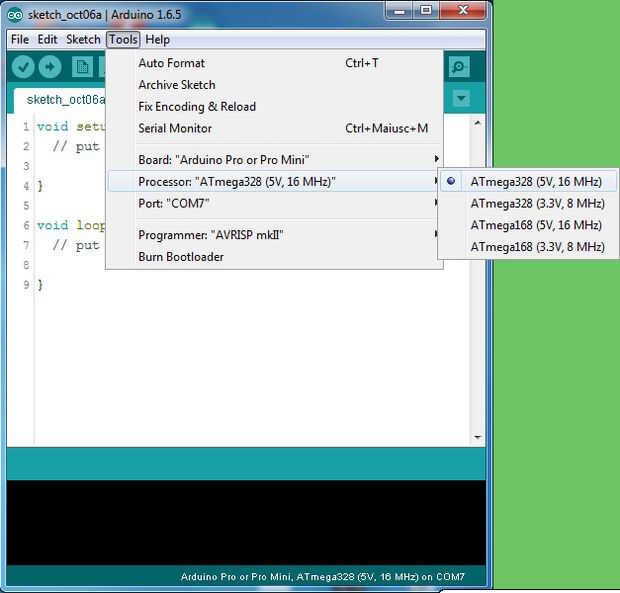Click the status bar board info text
This screenshot has width=620, height=593.
322,577
